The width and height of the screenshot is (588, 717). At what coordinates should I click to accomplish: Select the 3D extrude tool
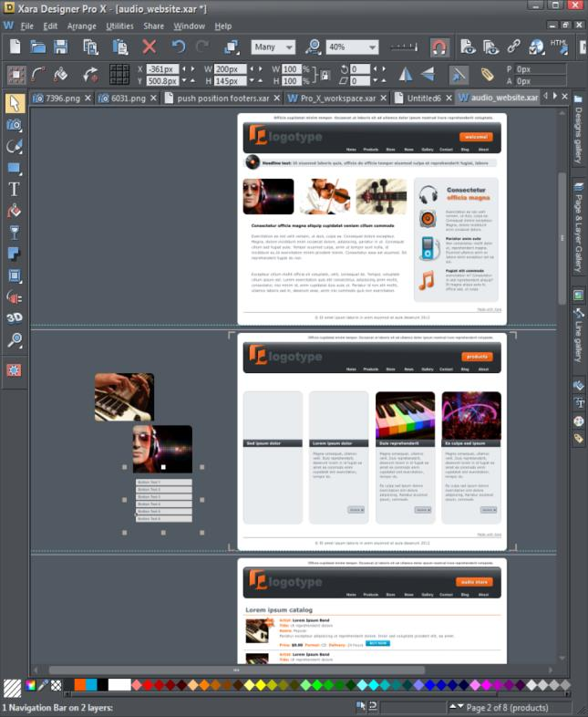coord(15,317)
